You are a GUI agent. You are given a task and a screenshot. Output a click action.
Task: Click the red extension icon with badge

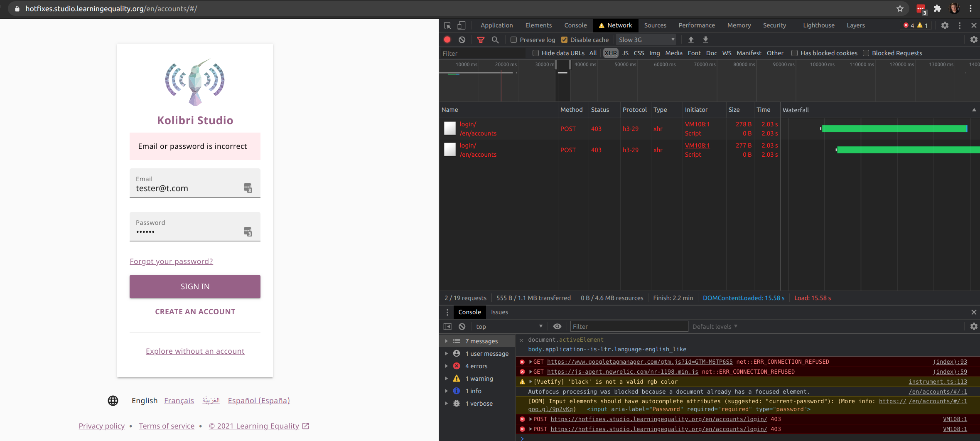pyautogui.click(x=921, y=9)
